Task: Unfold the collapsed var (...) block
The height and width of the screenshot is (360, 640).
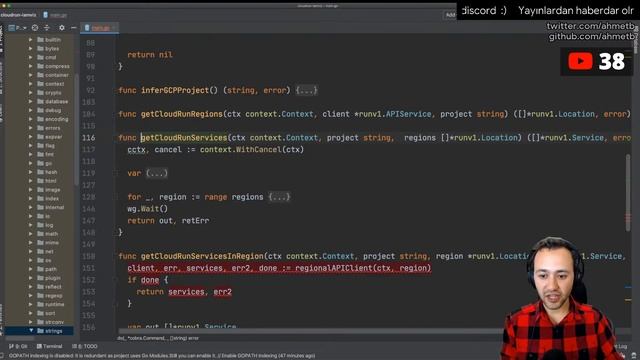Action: point(157,173)
